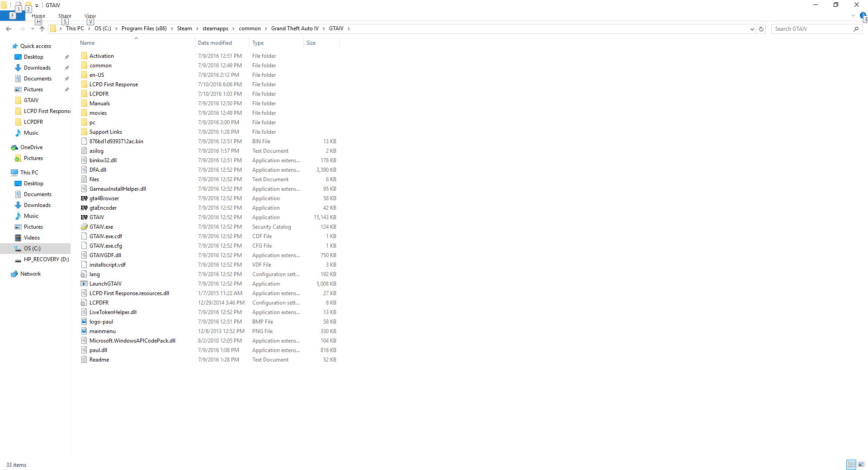
Task: Click the Network icon in navigation pane
Action: pos(15,274)
